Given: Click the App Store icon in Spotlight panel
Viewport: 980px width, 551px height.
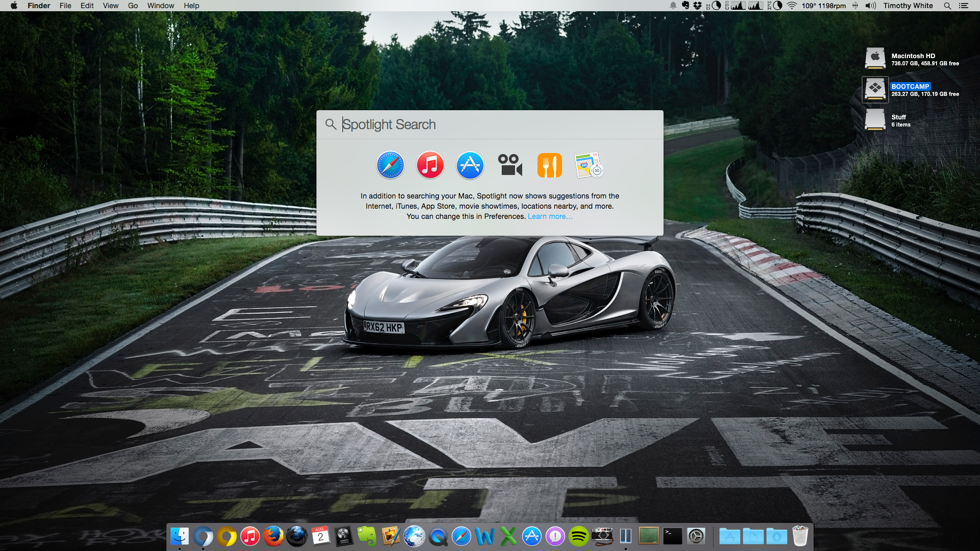Looking at the screenshot, I should pos(470,165).
